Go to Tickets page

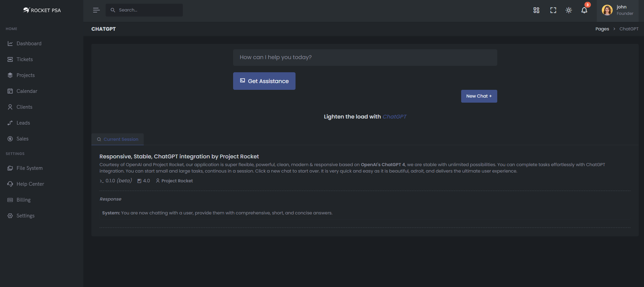(x=25, y=59)
